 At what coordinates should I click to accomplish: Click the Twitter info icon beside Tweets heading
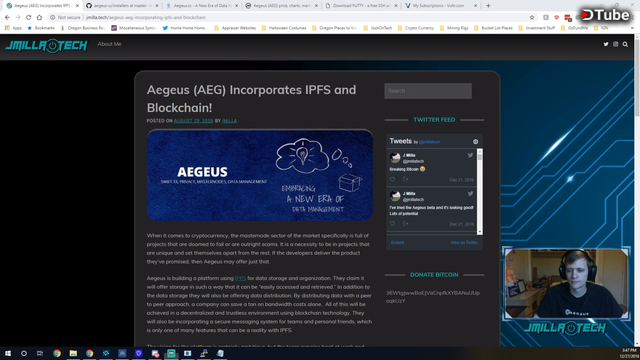tap(476, 142)
